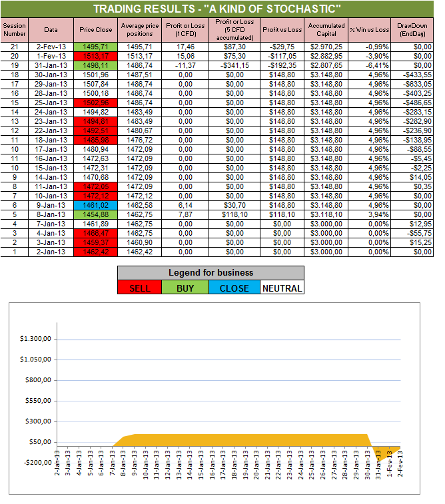The width and height of the screenshot is (445, 504).
Task: Click the Profit vs Loss header
Action: tap(282, 30)
